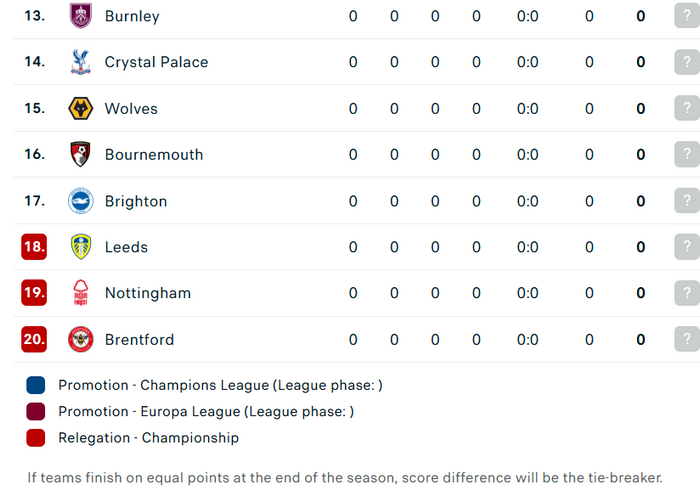Click the maroon Europa League legend swatch
Viewport: 700px width, 502px height.
pyautogui.click(x=36, y=411)
